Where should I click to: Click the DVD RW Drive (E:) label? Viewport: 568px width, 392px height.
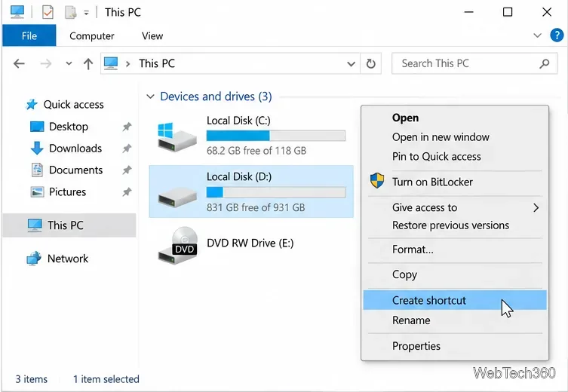(250, 243)
